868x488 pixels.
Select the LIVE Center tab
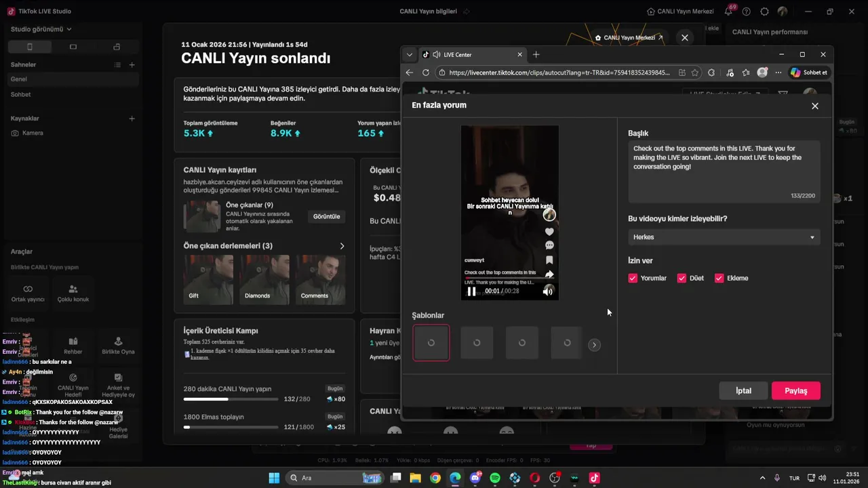coord(471,54)
